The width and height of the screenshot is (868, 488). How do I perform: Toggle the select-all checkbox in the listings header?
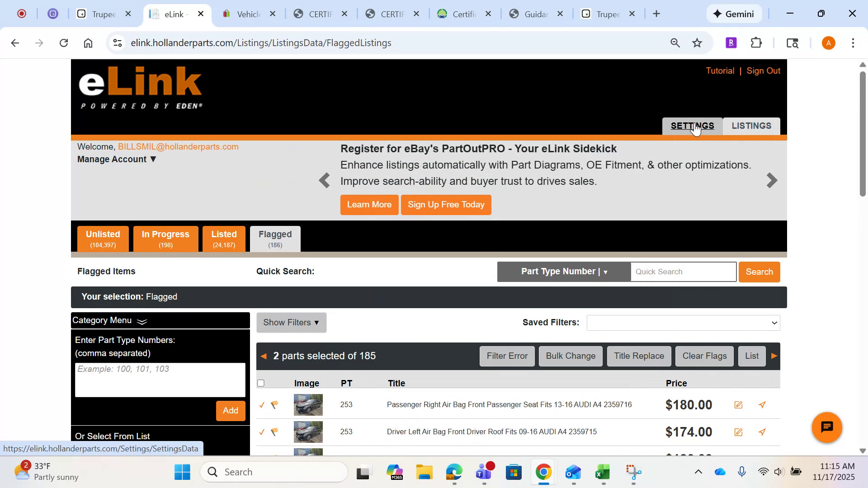pyautogui.click(x=261, y=383)
